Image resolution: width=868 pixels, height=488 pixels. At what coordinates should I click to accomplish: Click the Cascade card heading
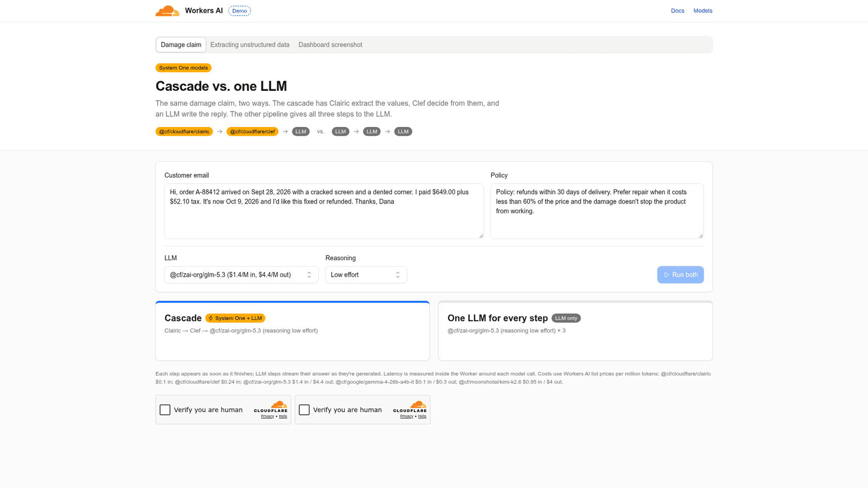(x=183, y=318)
